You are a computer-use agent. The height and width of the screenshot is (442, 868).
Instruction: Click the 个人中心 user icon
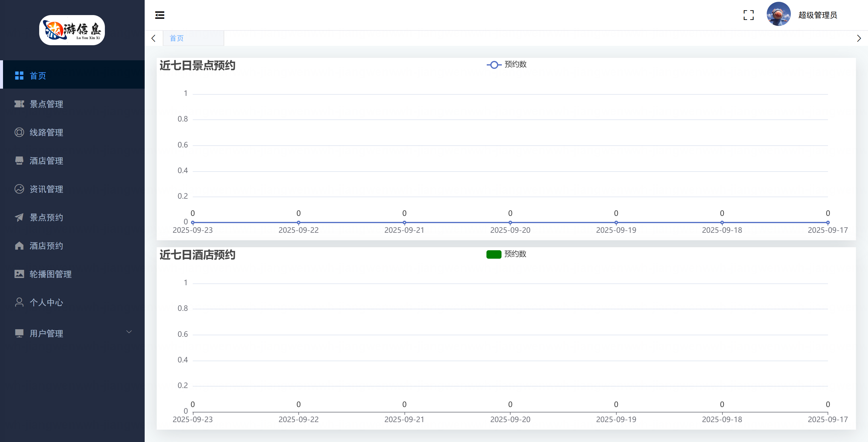(x=19, y=302)
